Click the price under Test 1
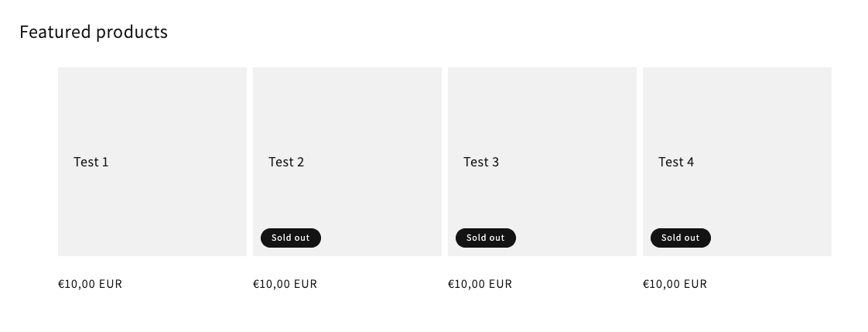Screen dimensions: 868x332 pos(90,284)
